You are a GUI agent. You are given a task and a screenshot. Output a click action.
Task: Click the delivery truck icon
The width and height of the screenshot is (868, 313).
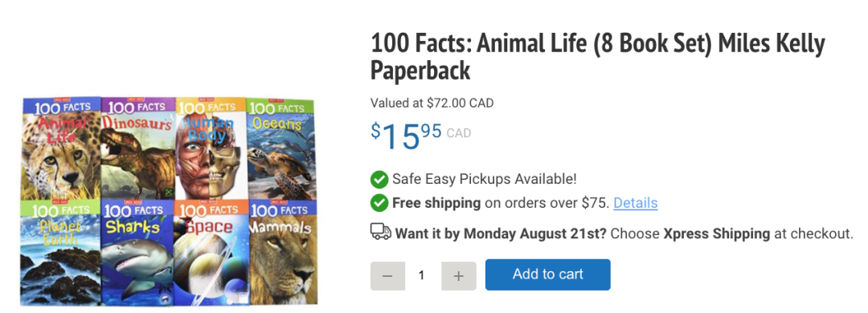[x=380, y=232]
